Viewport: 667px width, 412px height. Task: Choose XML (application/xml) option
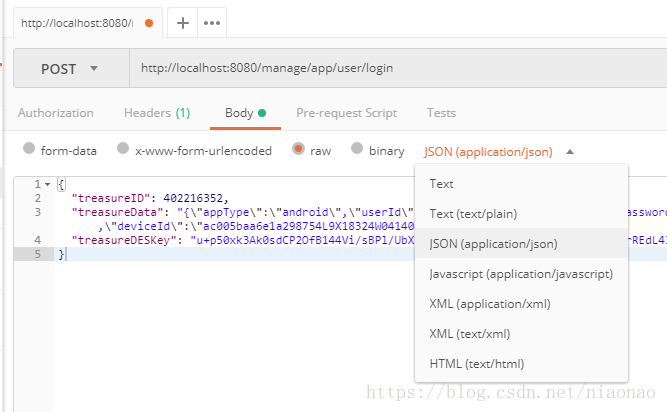coord(521,304)
